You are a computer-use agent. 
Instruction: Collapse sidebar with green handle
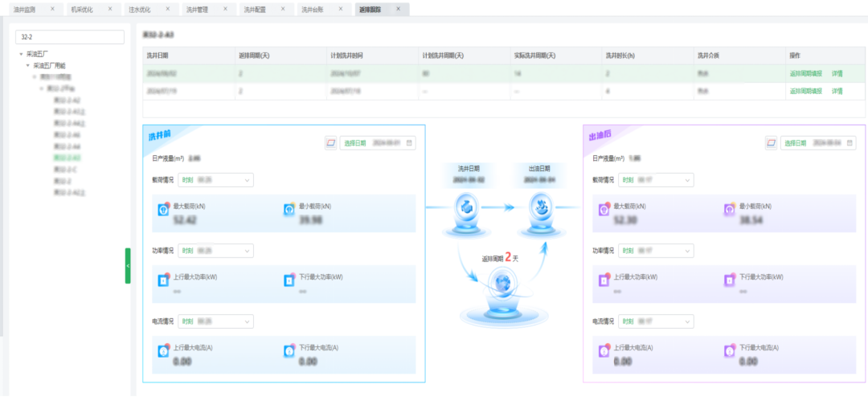click(128, 266)
